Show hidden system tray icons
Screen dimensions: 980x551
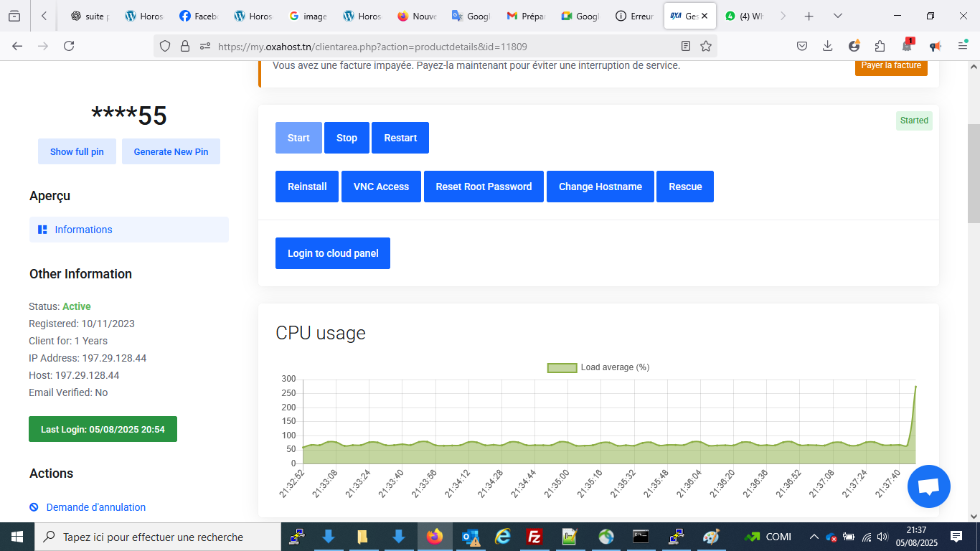pos(814,537)
